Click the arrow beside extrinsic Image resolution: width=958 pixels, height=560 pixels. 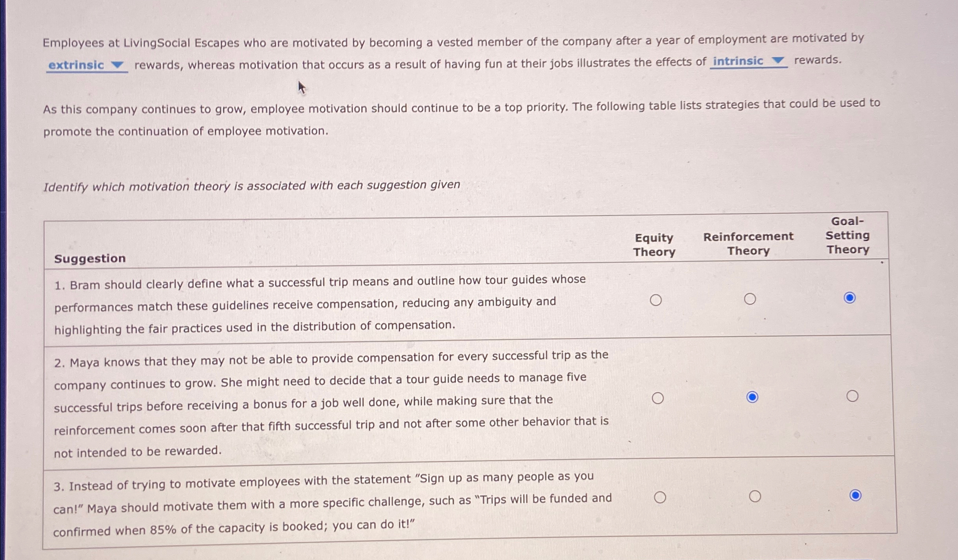pyautogui.click(x=117, y=65)
